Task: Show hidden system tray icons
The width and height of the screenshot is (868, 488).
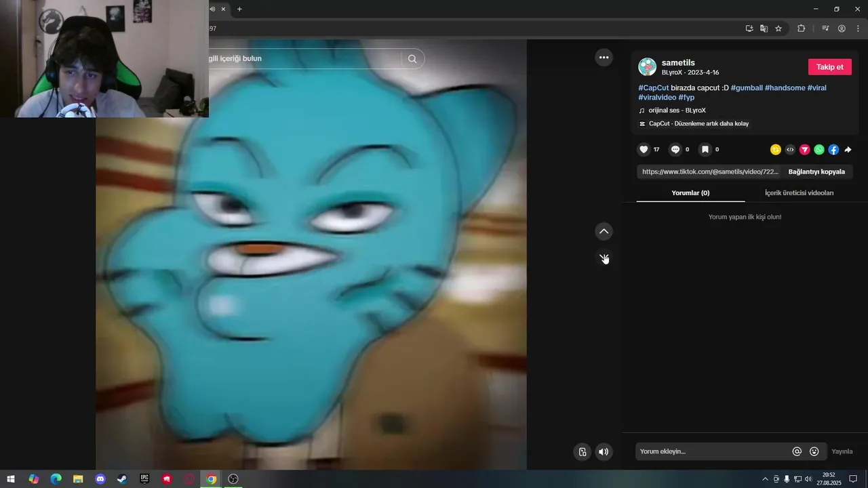Action: pos(766,479)
